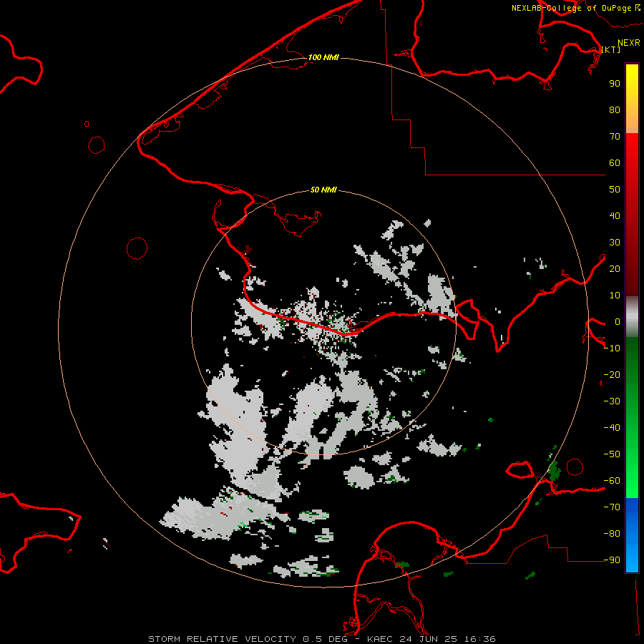
Task: Click the 10 value on the color scale
Action: point(615,296)
